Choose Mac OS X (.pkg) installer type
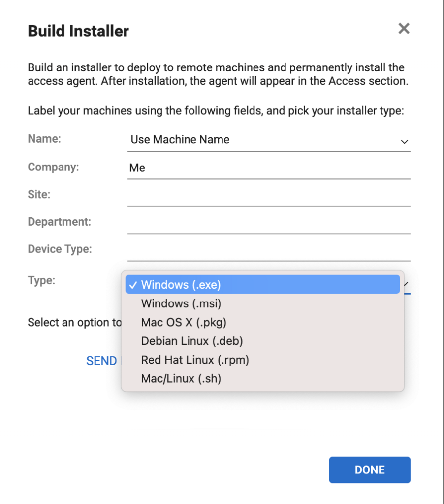 click(262, 322)
